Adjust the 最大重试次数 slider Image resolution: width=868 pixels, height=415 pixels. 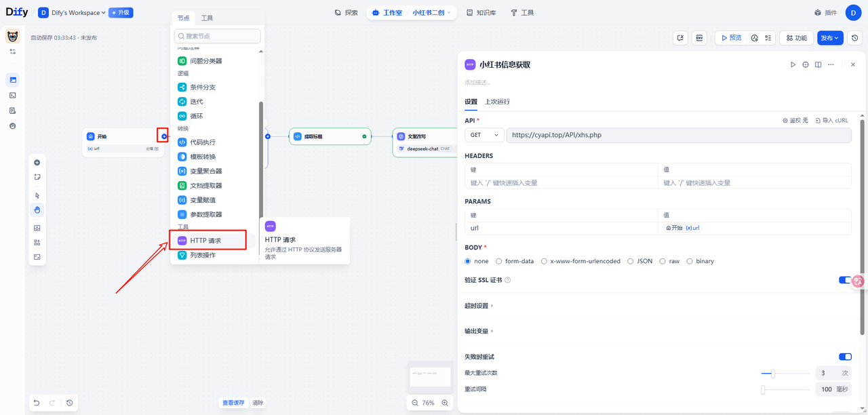click(772, 373)
